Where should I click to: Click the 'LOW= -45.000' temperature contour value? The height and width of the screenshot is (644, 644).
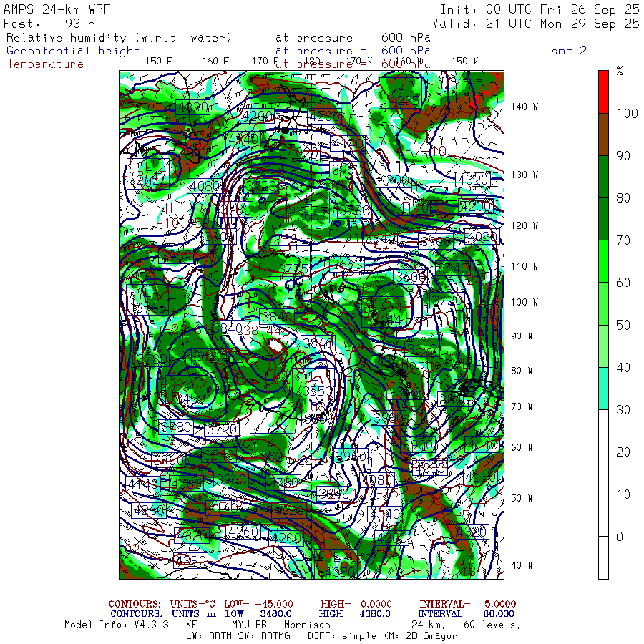[259, 604]
